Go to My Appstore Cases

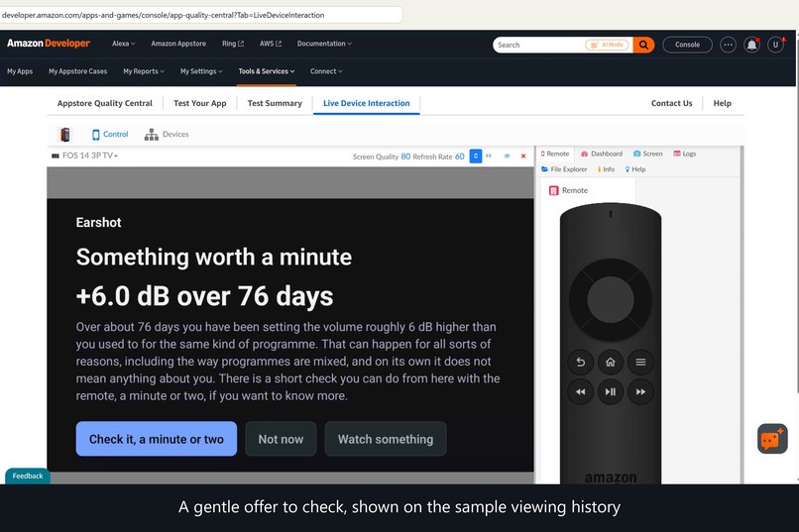[x=78, y=71]
